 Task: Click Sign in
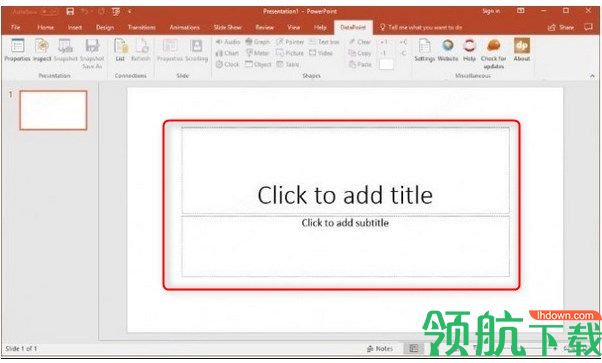pos(491,11)
